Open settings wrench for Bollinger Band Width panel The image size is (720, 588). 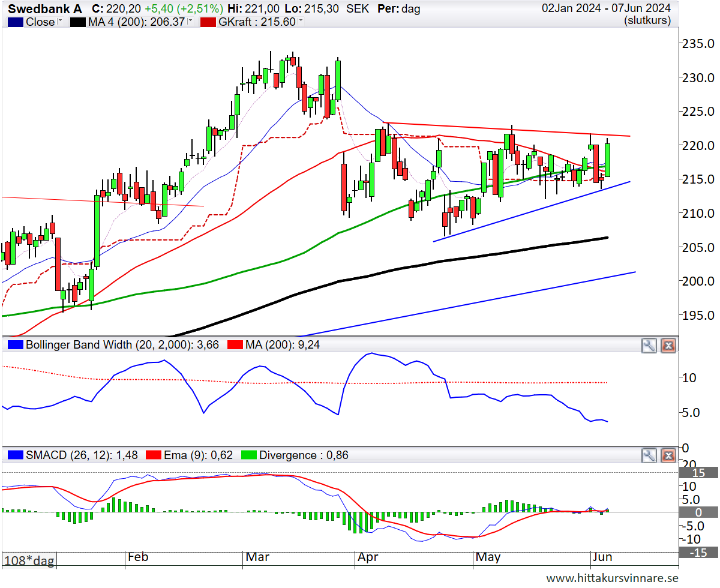tap(649, 345)
